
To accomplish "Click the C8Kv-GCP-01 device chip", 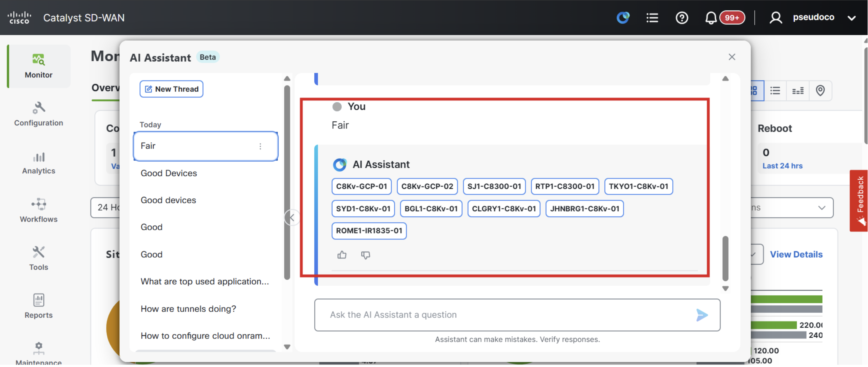I will (361, 186).
